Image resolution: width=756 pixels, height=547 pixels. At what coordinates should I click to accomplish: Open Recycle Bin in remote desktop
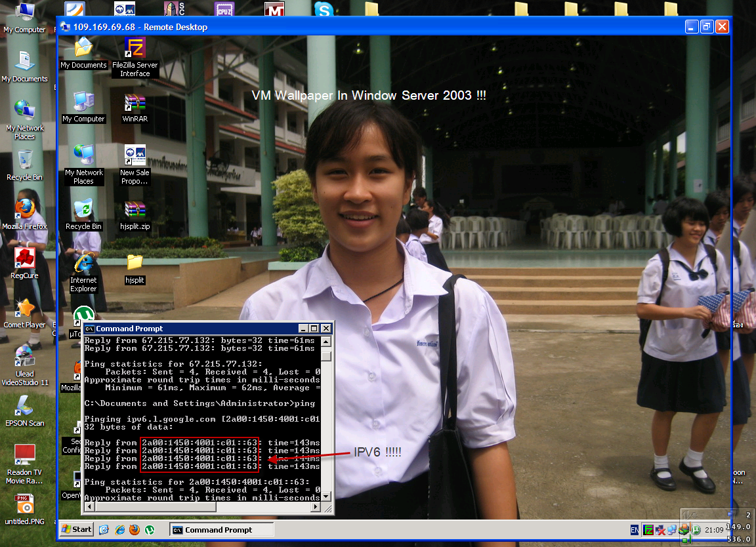[x=83, y=214]
